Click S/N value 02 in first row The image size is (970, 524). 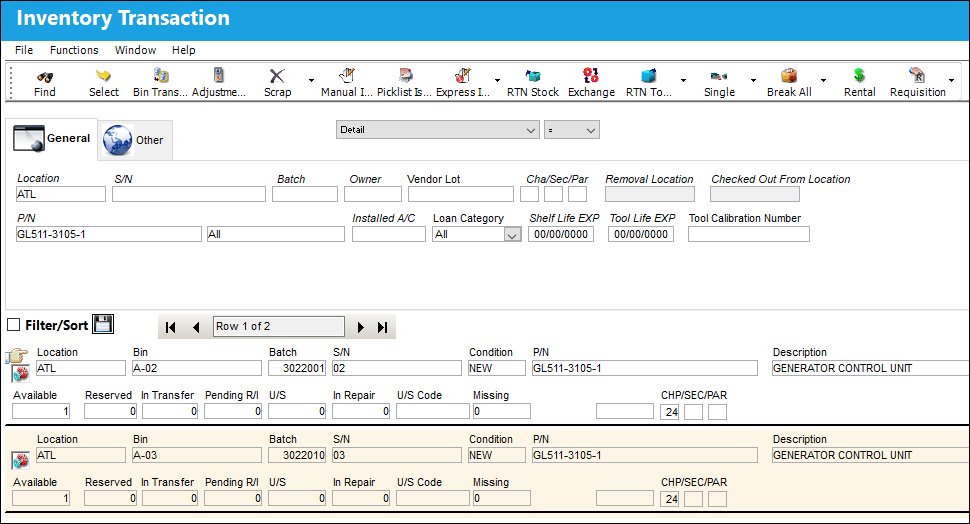pos(397,368)
